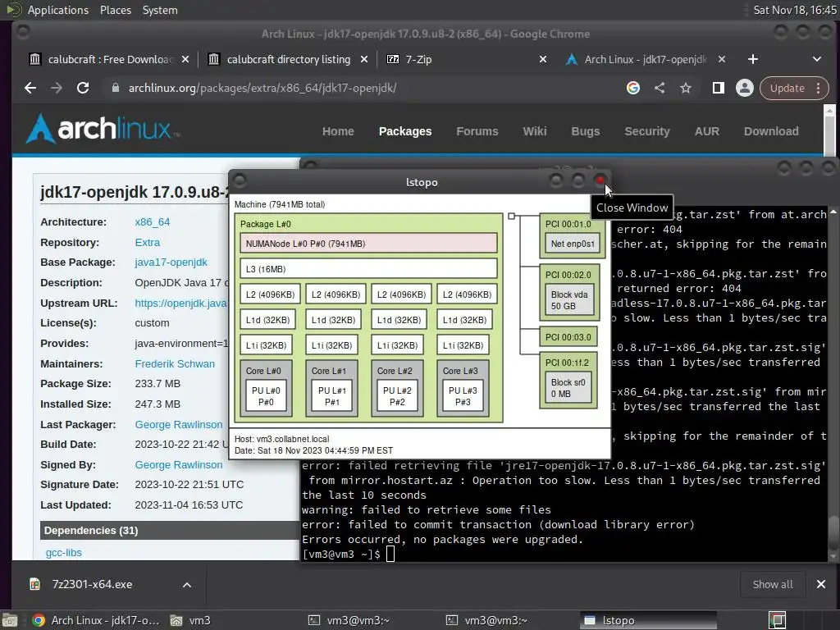Open Chrome side panel
This screenshot has width=840, height=630.
[719, 88]
